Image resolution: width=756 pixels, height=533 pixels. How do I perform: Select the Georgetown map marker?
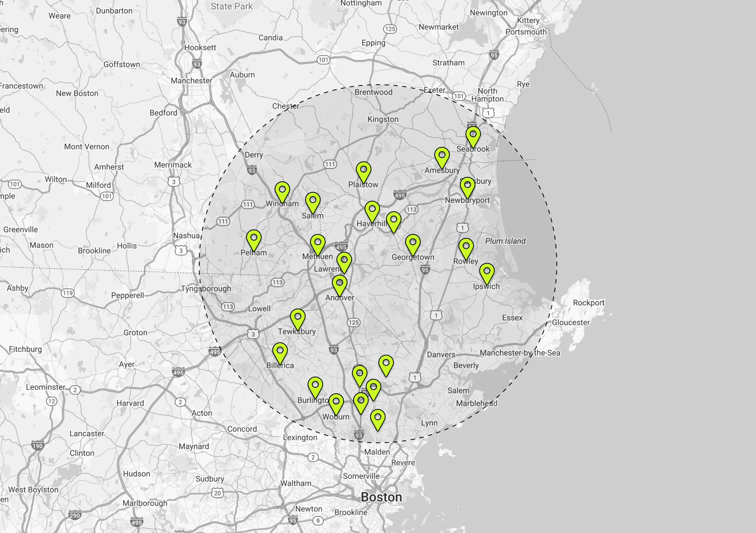(x=413, y=243)
